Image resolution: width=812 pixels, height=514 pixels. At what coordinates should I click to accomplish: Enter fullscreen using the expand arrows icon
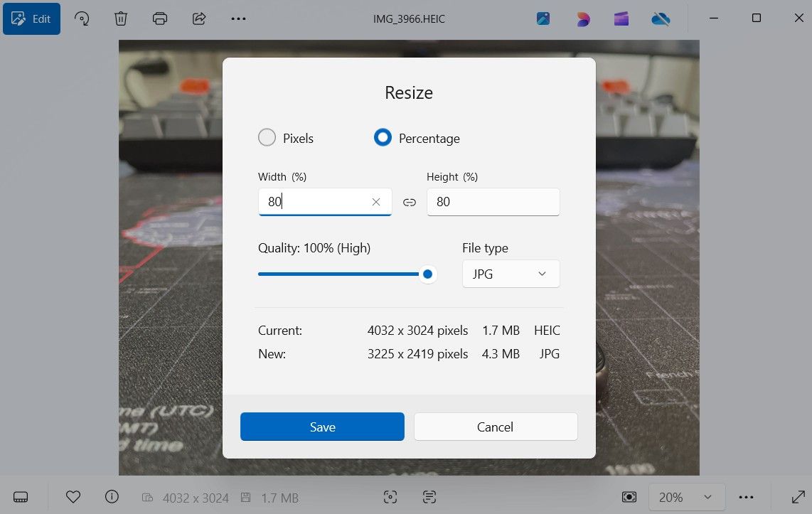tap(798, 497)
